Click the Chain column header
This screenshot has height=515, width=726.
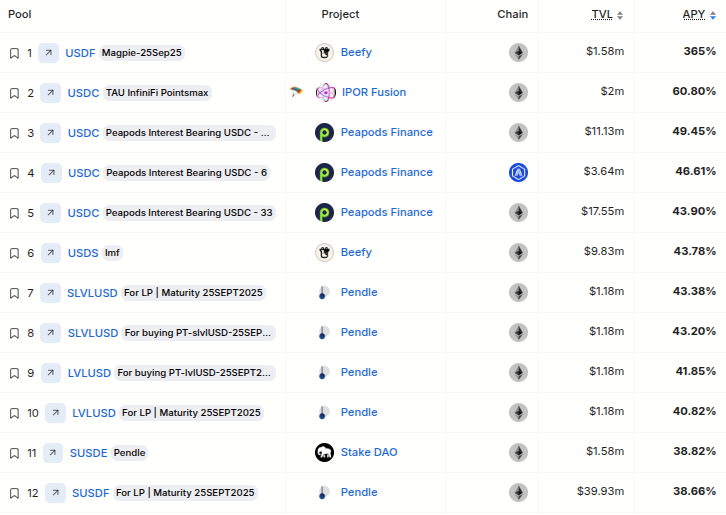(x=513, y=14)
